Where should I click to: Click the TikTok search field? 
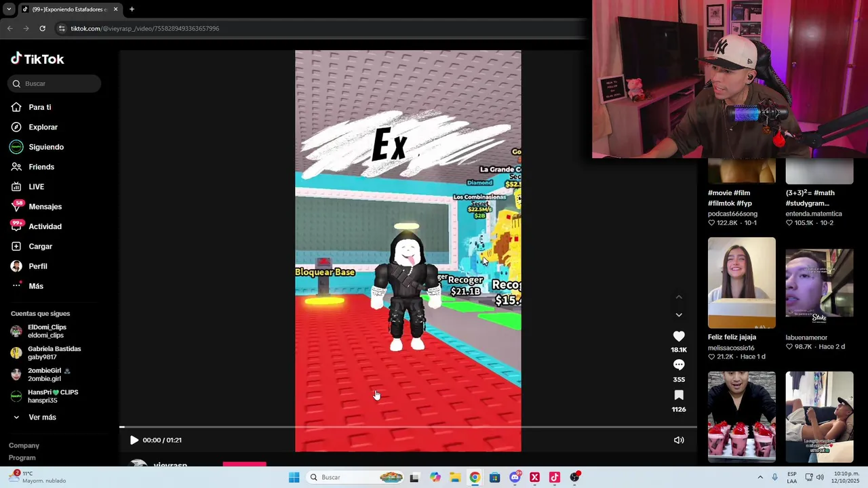54,83
